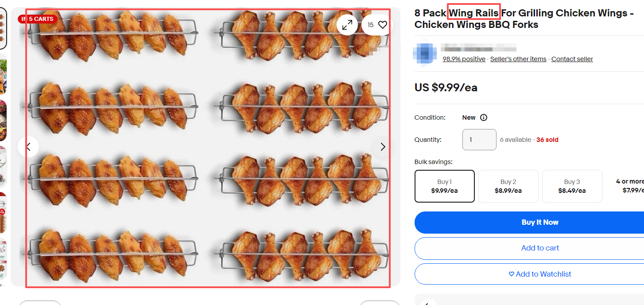The width and height of the screenshot is (644, 305).
Task: Select the Buy 1 bulk savings option
Action: click(444, 186)
